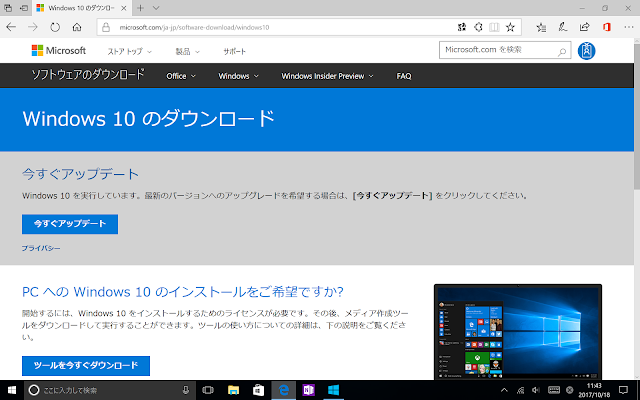The height and width of the screenshot is (400, 640).
Task: Open tabs you've set aside icon
Action: pos(8,8)
